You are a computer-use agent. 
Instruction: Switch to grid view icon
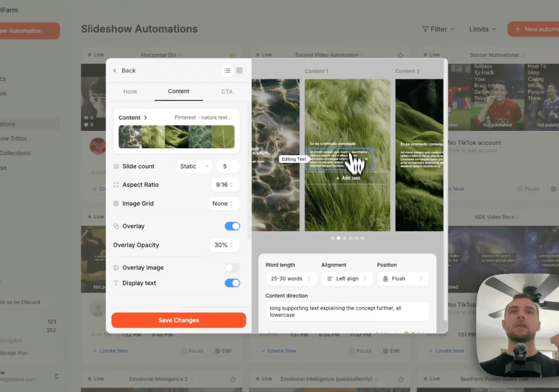[x=239, y=71]
